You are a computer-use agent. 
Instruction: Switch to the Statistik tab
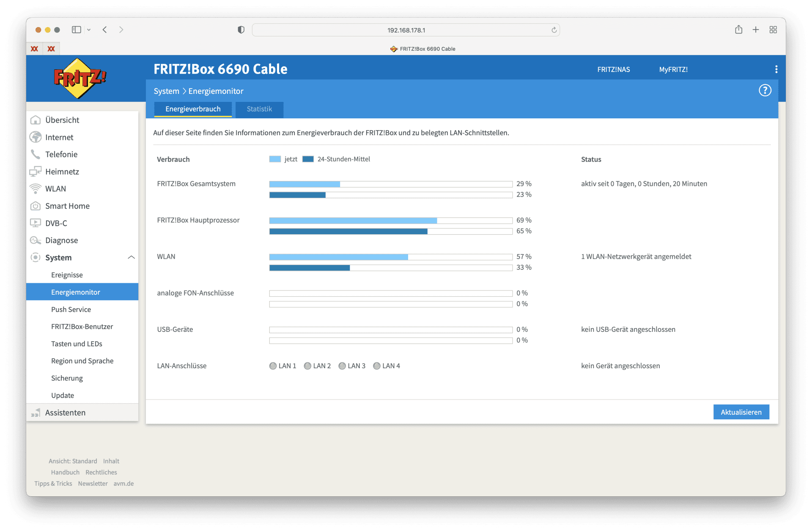(x=259, y=109)
